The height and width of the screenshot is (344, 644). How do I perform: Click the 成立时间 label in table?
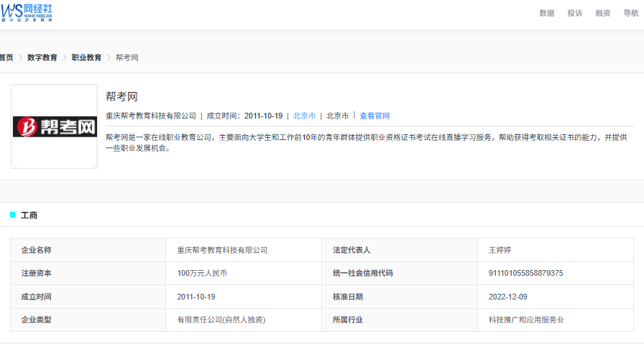point(36,297)
